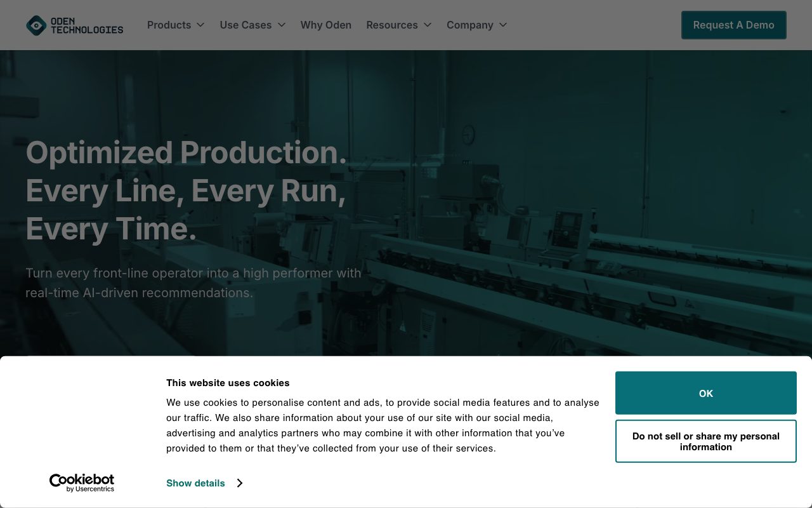Click the Oden Technologies logo
This screenshot has height=508, width=812.
click(x=75, y=25)
